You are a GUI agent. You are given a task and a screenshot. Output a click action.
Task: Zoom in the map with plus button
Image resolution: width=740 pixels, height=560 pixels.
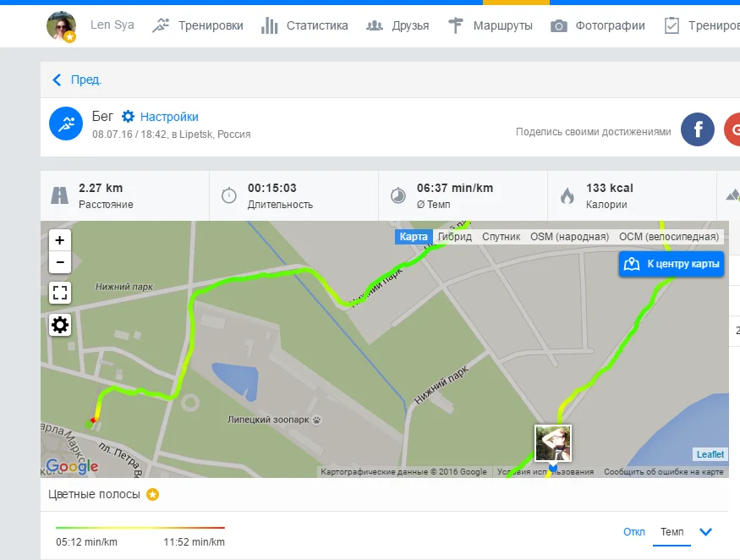tap(60, 240)
